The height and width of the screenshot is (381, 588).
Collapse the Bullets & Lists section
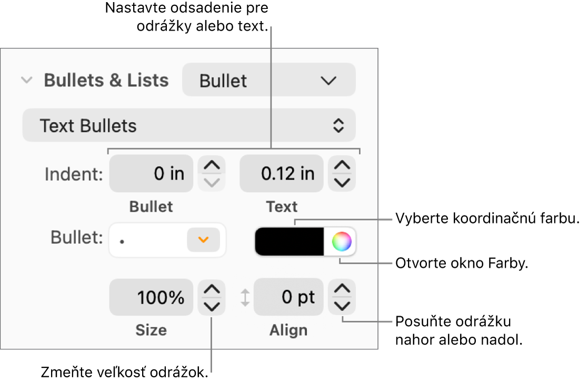point(26,81)
